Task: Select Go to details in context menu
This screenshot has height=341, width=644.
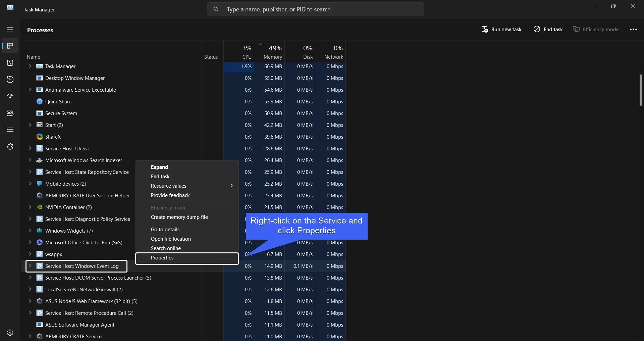Action: tap(165, 230)
